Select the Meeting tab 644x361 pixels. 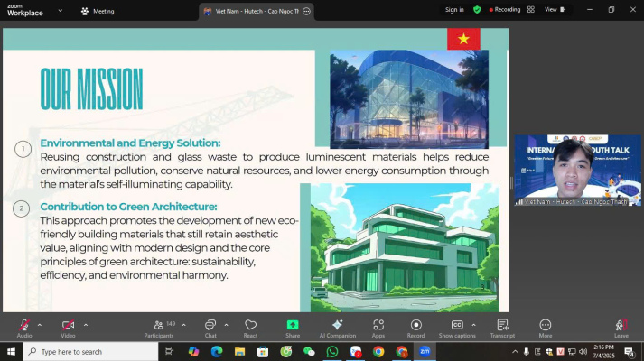tap(98, 11)
